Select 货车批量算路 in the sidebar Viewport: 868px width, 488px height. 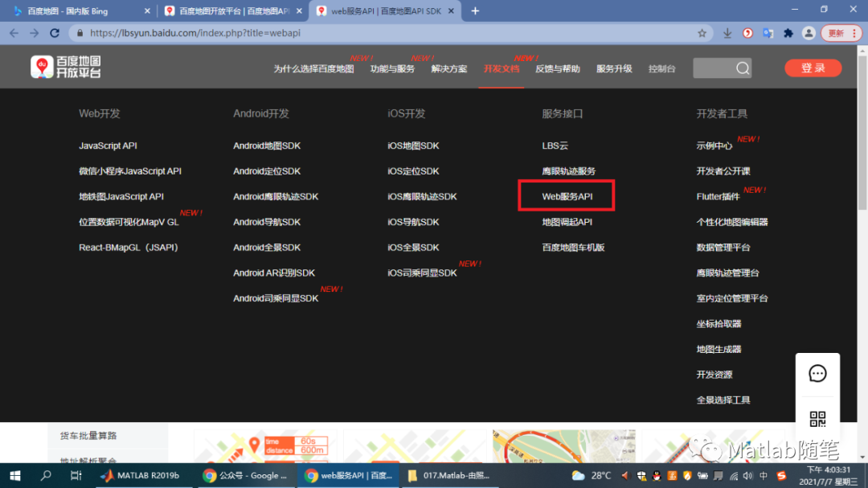coord(88,436)
